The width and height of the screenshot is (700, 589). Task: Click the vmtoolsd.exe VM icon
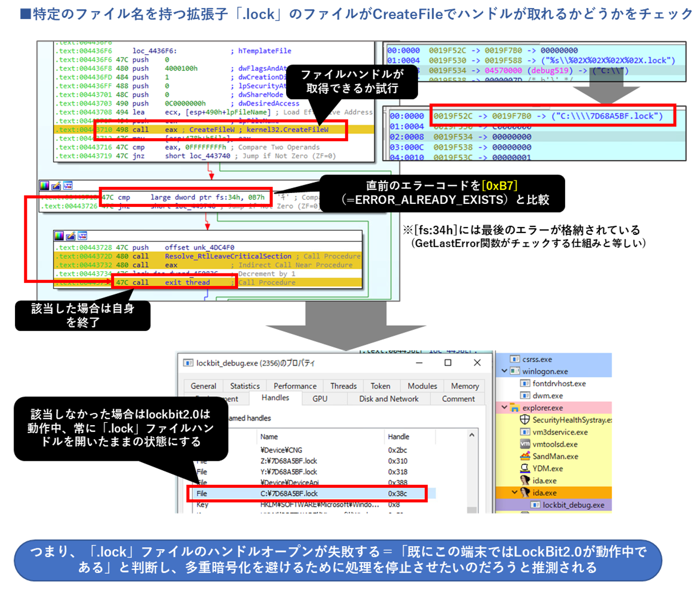[525, 444]
